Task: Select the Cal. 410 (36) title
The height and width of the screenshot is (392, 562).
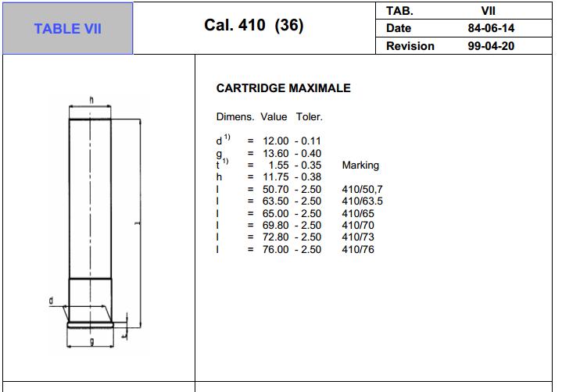Action: click(254, 25)
